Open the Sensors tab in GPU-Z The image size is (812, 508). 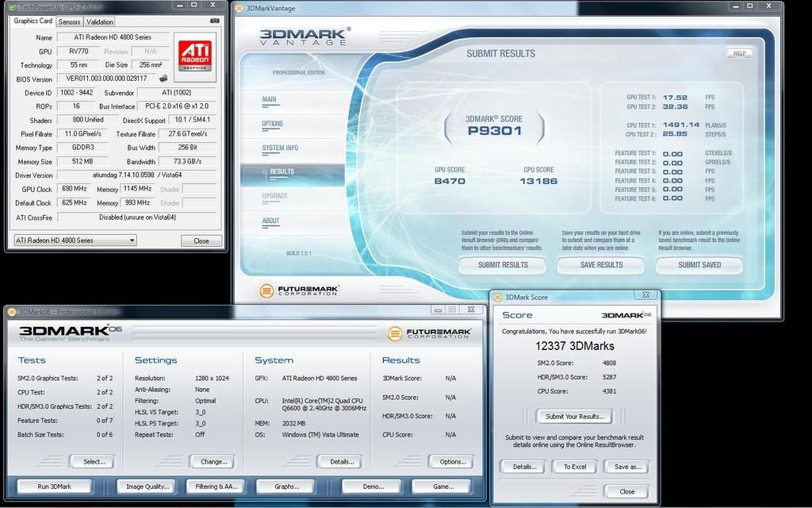pos(70,21)
